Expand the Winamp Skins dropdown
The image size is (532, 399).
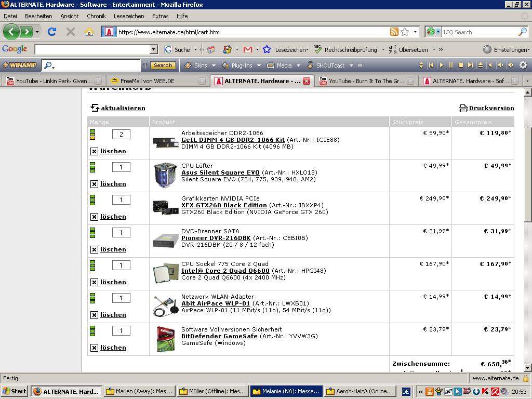coord(214,65)
